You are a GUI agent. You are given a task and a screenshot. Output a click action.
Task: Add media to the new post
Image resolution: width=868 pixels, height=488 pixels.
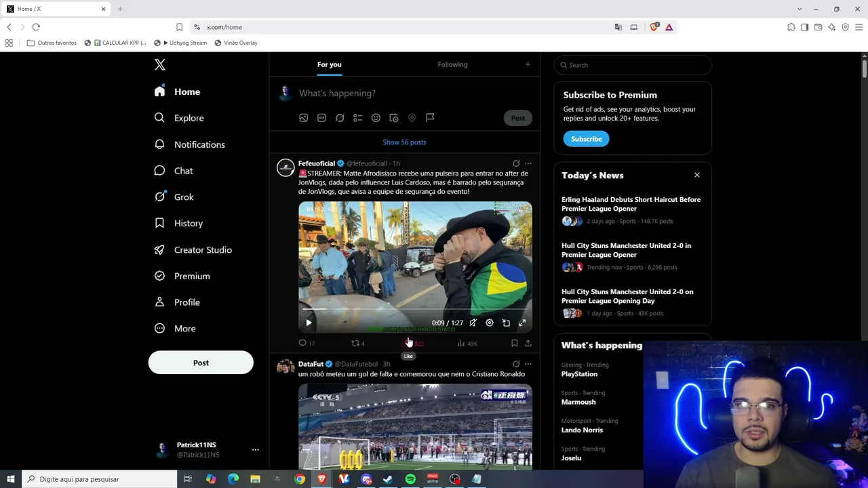pyautogui.click(x=304, y=118)
